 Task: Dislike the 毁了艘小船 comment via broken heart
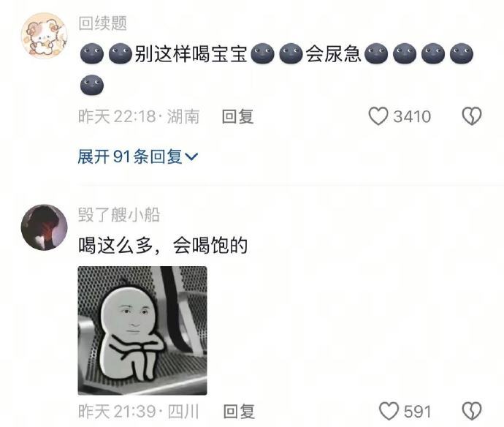tap(472, 411)
